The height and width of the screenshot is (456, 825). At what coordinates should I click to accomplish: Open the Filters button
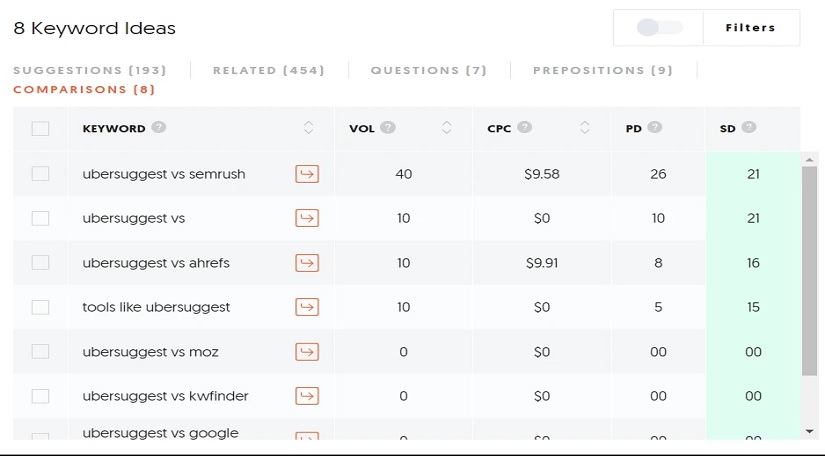(750, 27)
